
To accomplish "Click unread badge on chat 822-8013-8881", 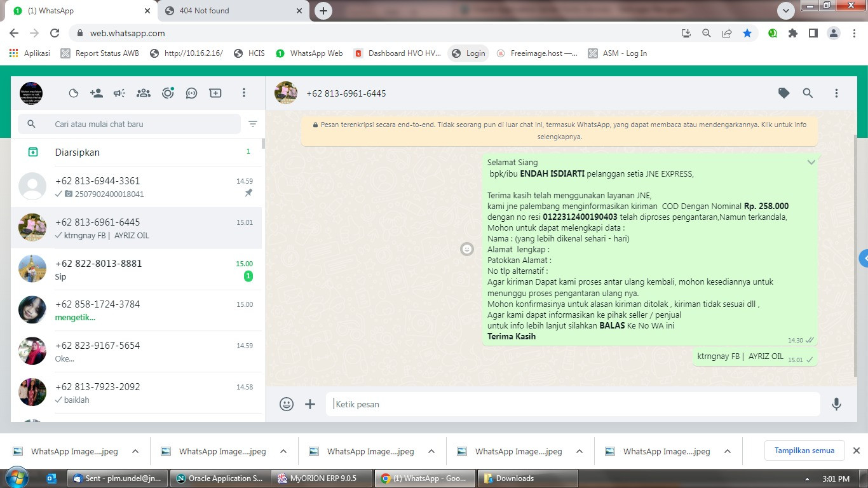I will point(248,276).
